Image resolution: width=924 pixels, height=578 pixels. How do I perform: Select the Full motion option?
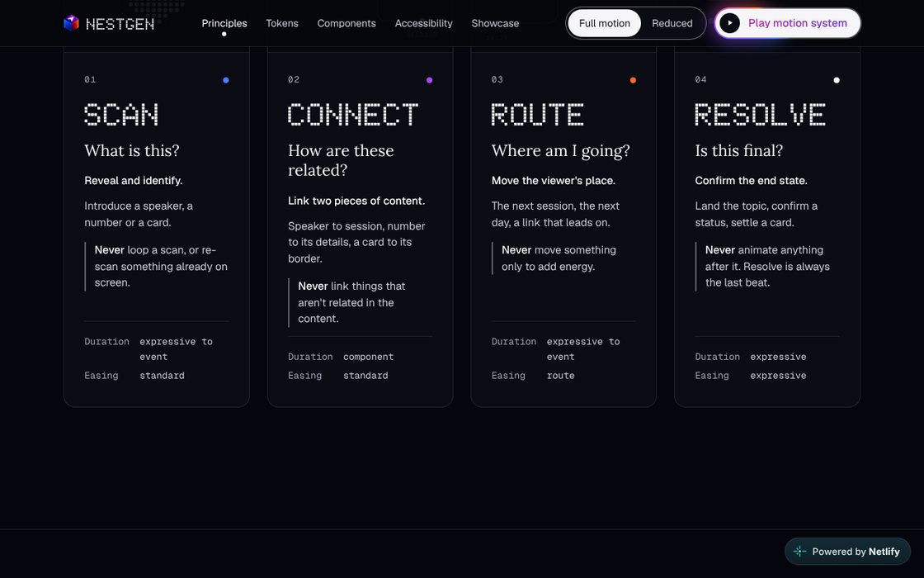[x=604, y=23]
